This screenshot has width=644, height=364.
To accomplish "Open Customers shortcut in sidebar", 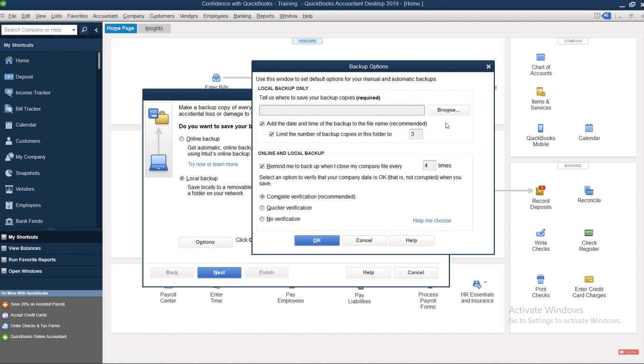I will [x=28, y=141].
